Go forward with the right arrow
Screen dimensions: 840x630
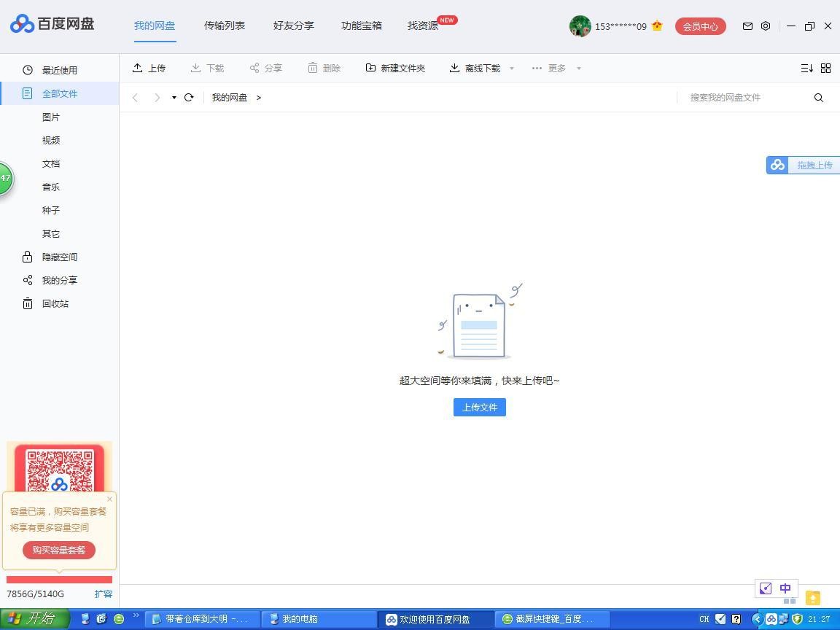coord(157,98)
